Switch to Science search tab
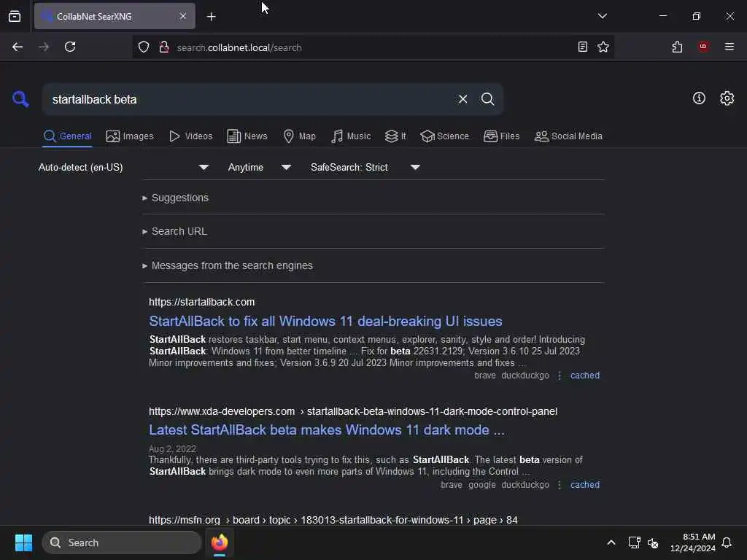This screenshot has height=560, width=747. coord(444,136)
